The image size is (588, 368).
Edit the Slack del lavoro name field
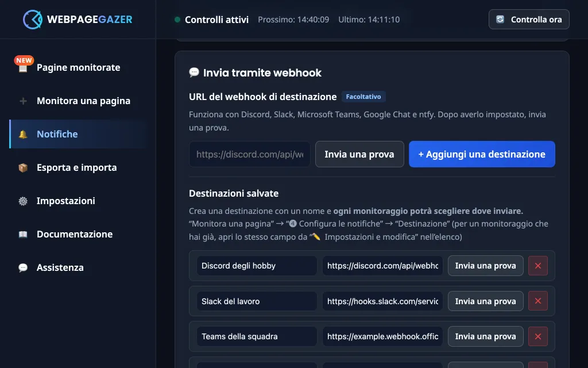tap(257, 301)
